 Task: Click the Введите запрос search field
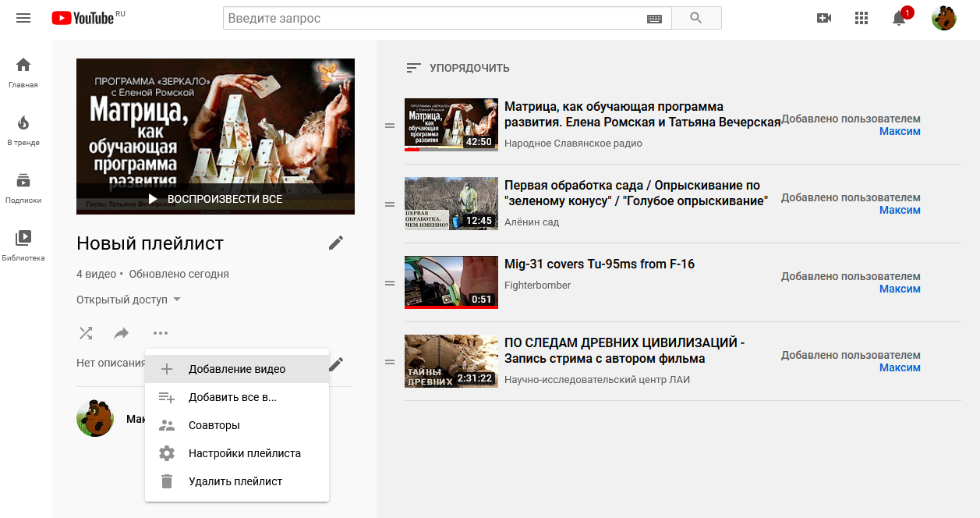click(x=433, y=18)
